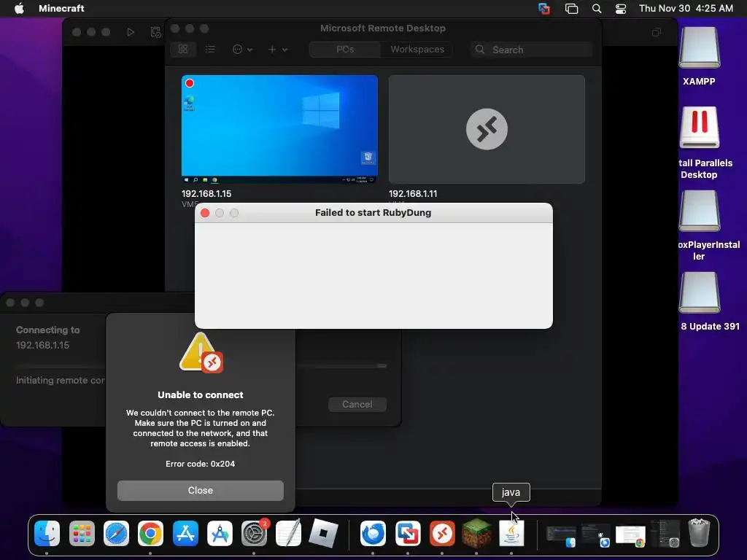Screen dimensions: 747x560
Task: Open the ellipsis options dropdown in Remote Desktop
Action: tap(242, 49)
